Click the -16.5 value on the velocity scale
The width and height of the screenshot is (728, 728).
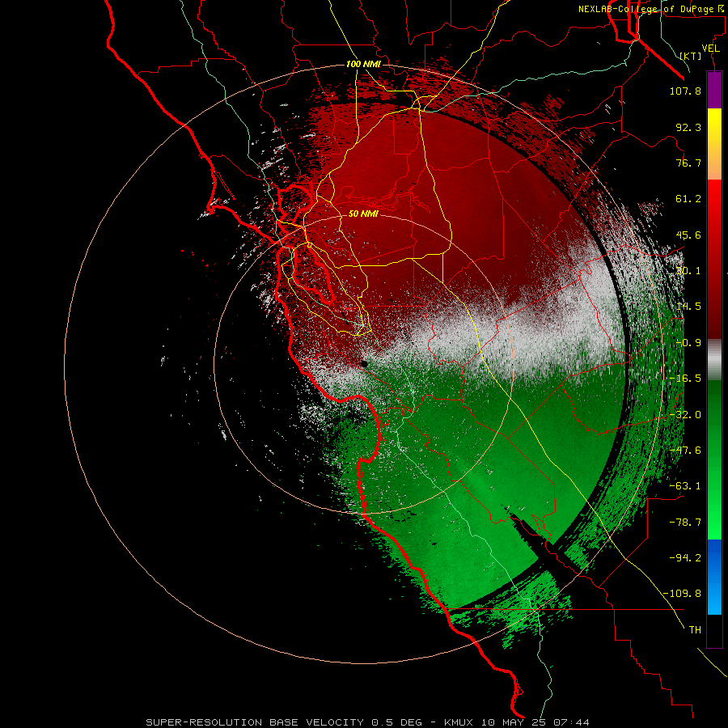click(685, 379)
